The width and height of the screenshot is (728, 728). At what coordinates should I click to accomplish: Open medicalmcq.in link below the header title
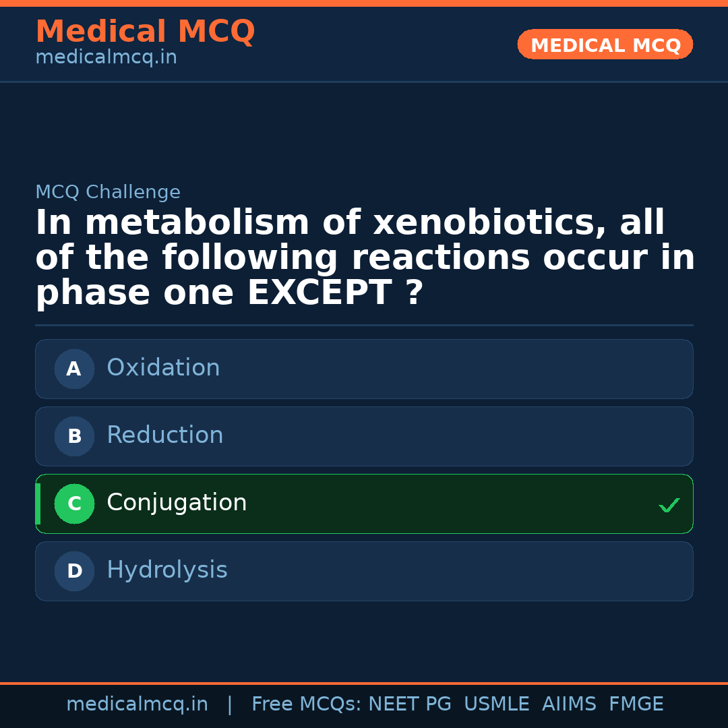pos(106,58)
